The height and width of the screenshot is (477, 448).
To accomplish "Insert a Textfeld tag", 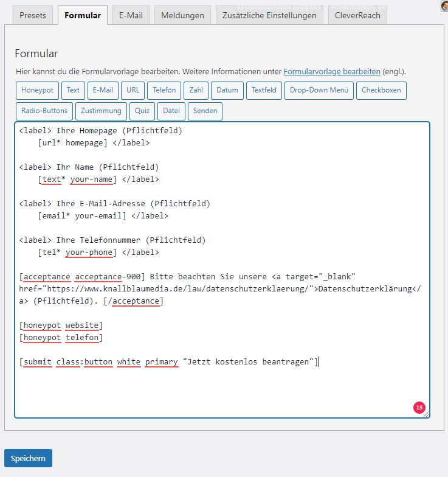I will click(x=264, y=90).
